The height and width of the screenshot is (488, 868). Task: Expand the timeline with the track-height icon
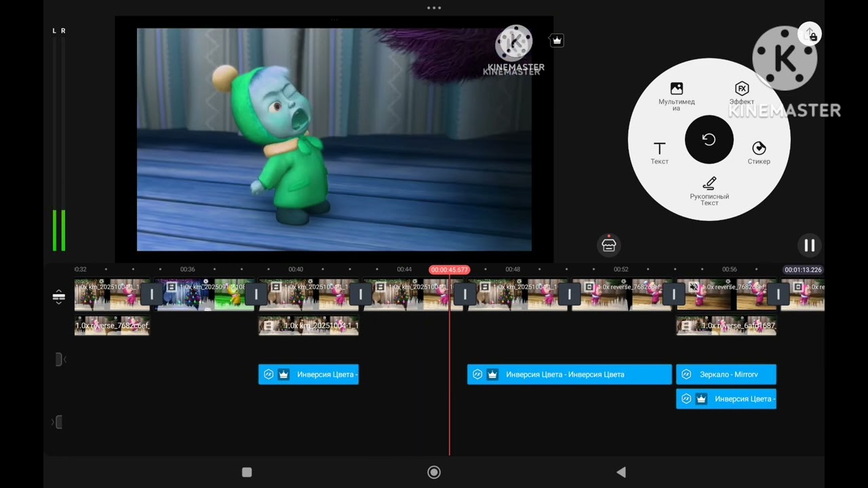[58, 297]
